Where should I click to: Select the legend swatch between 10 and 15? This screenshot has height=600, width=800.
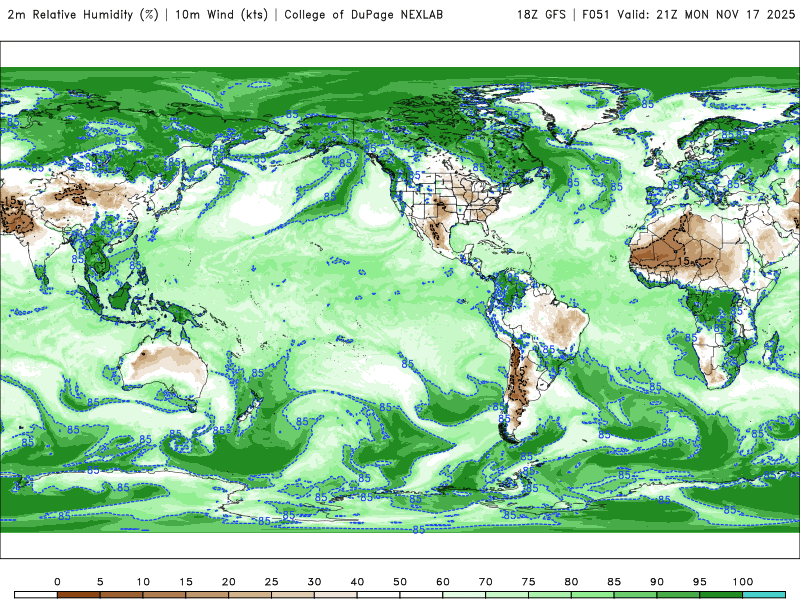click(x=164, y=595)
